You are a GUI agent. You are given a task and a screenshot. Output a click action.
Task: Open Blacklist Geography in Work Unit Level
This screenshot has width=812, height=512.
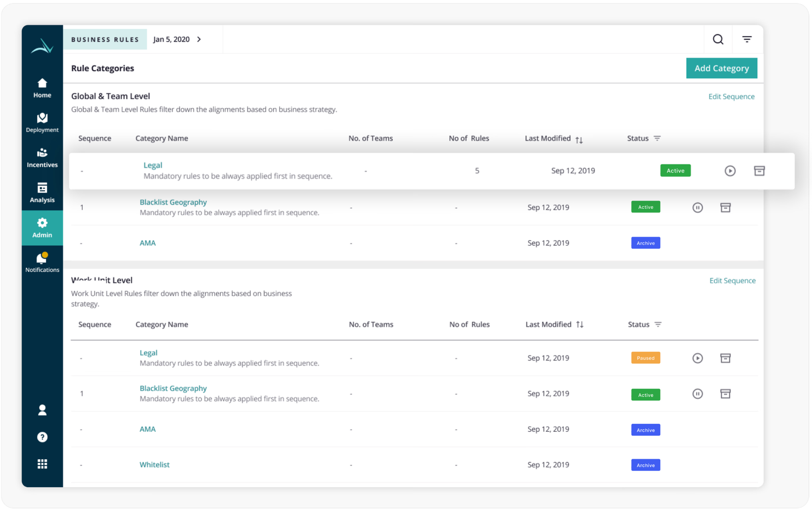click(173, 388)
